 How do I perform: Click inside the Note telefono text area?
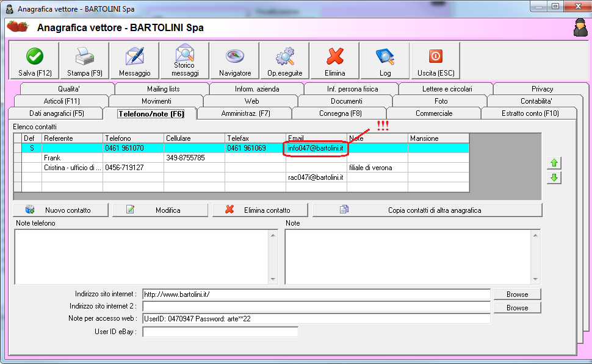click(x=142, y=257)
